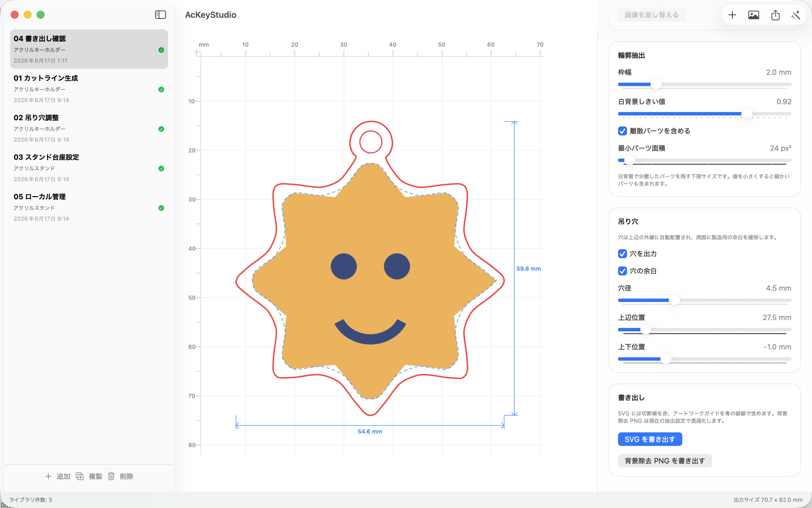Click the 吊り穴 section heading
The image size is (812, 508).
tap(628, 222)
